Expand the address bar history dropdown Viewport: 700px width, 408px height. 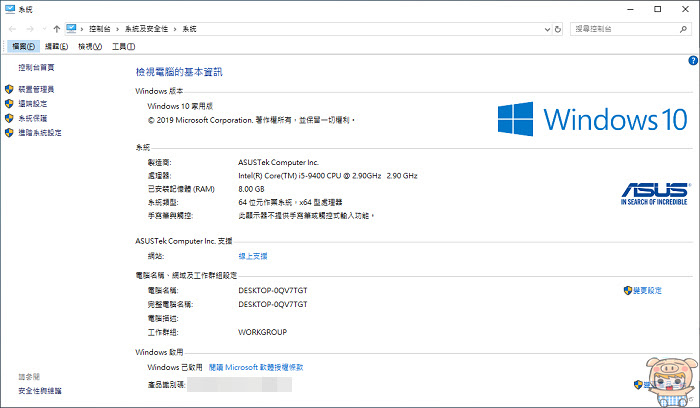coord(547,29)
